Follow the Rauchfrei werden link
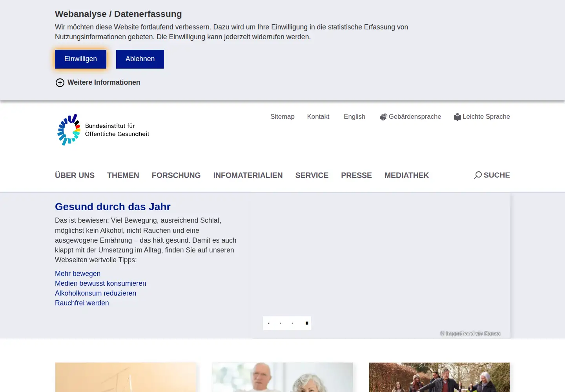This screenshot has width=565, height=392. click(82, 303)
